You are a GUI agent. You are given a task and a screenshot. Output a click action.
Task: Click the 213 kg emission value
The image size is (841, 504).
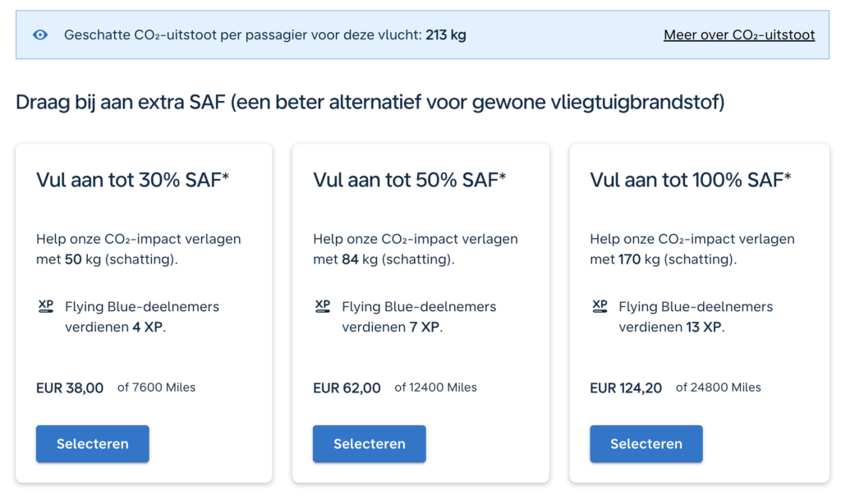[446, 35]
